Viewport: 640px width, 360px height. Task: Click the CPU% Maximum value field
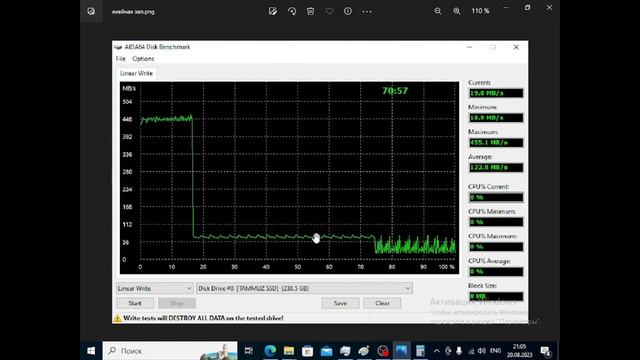496,247
